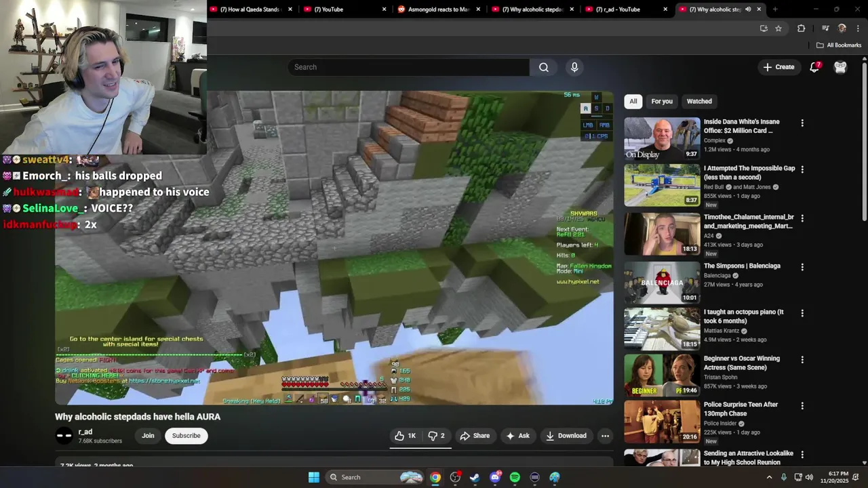Click the Share button under video
868x488 pixels.
pos(475,436)
